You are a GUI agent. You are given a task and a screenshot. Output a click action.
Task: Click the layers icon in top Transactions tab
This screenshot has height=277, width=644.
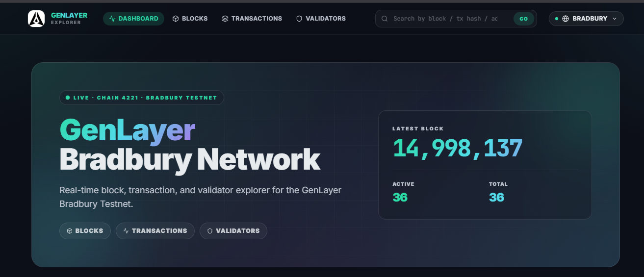225,19
